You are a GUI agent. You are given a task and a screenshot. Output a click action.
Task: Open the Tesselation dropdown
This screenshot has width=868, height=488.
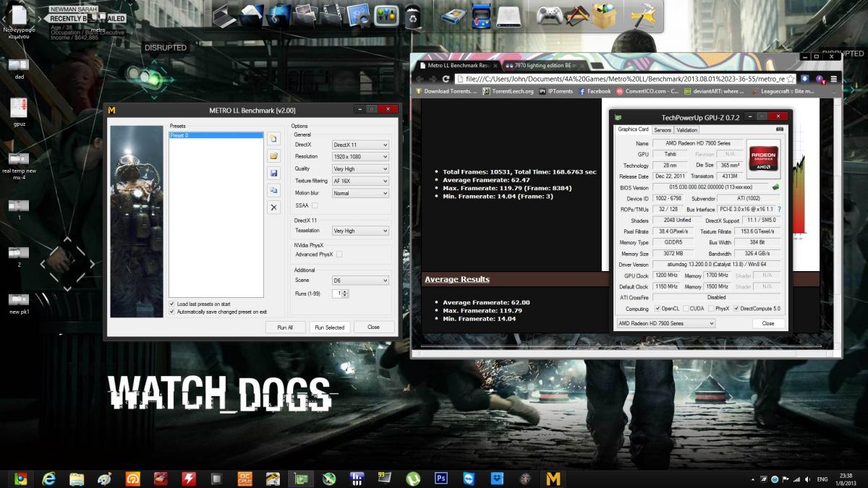click(x=360, y=231)
